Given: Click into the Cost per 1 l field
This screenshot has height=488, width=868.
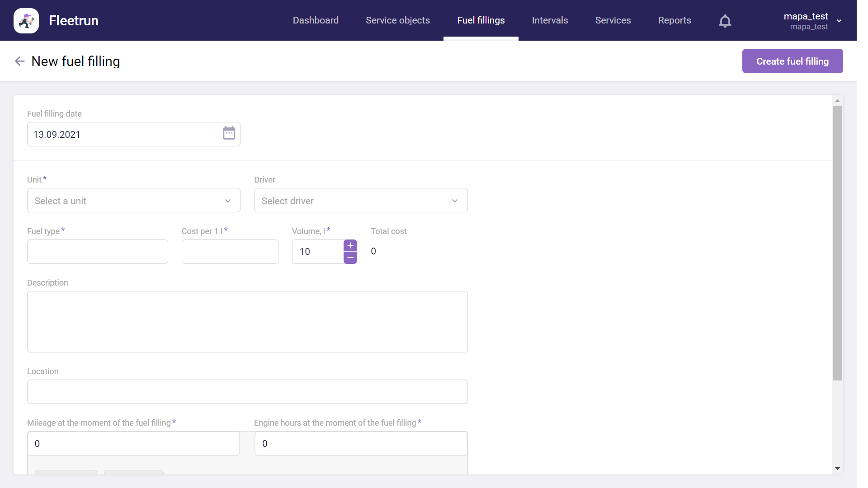Looking at the screenshot, I should (x=230, y=252).
